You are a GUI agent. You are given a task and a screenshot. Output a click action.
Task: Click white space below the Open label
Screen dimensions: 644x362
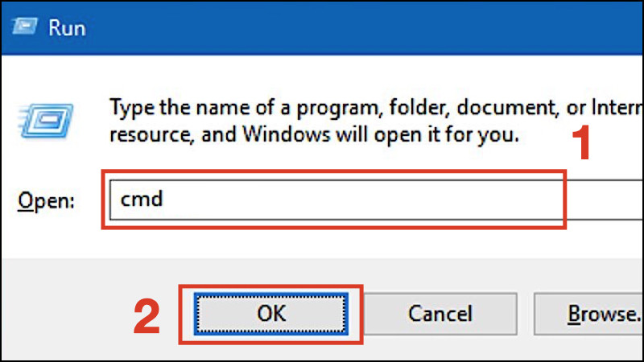pos(49,238)
